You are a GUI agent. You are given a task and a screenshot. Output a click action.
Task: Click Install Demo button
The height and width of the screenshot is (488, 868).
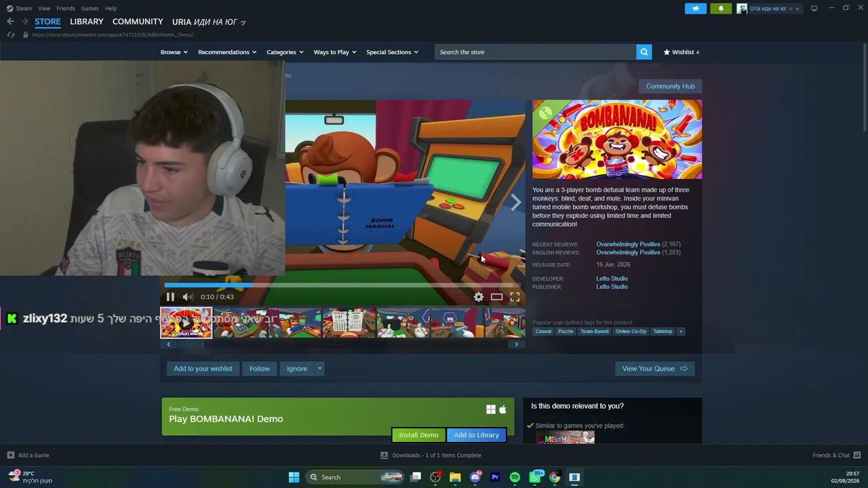(x=418, y=435)
